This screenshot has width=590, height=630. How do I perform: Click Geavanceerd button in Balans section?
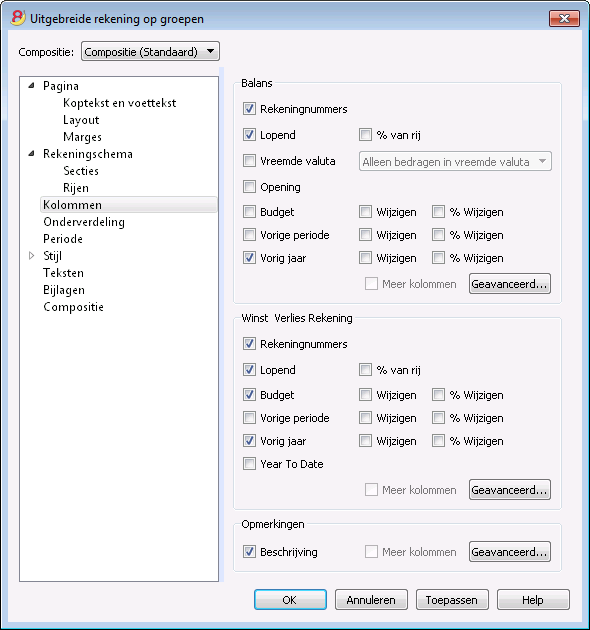pos(510,284)
